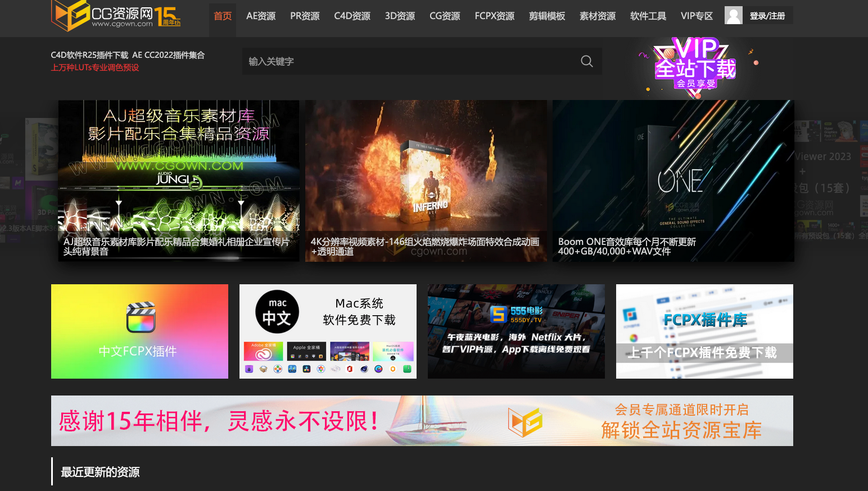Click the Apple全家桶 tile
868x491 pixels.
[x=306, y=351]
